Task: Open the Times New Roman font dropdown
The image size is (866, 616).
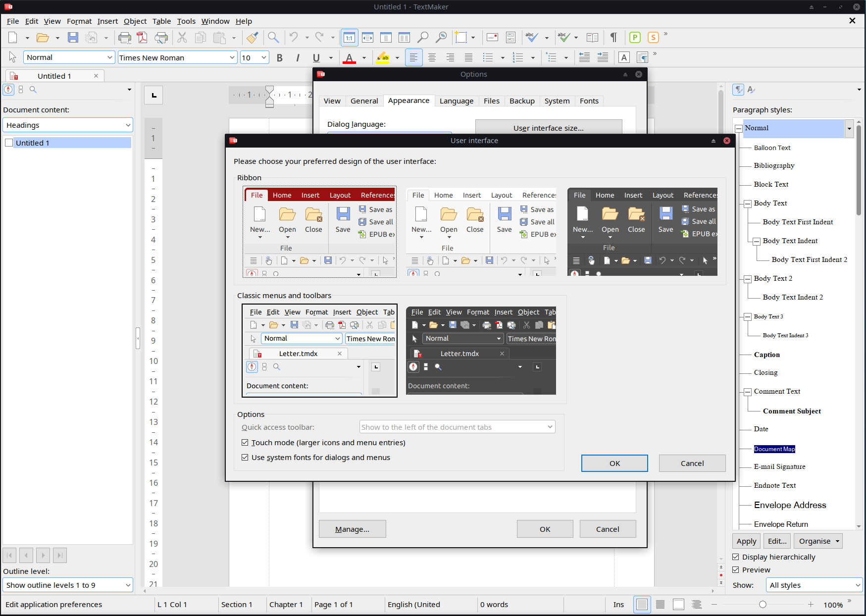Action: pyautogui.click(x=232, y=57)
